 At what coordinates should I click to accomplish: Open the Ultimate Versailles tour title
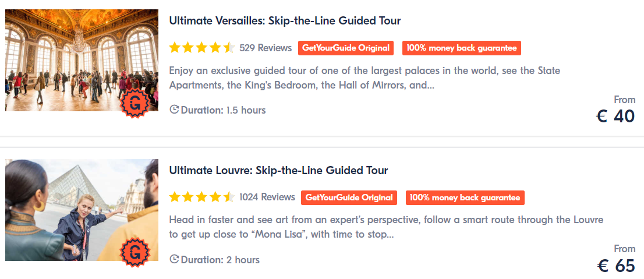click(x=285, y=20)
